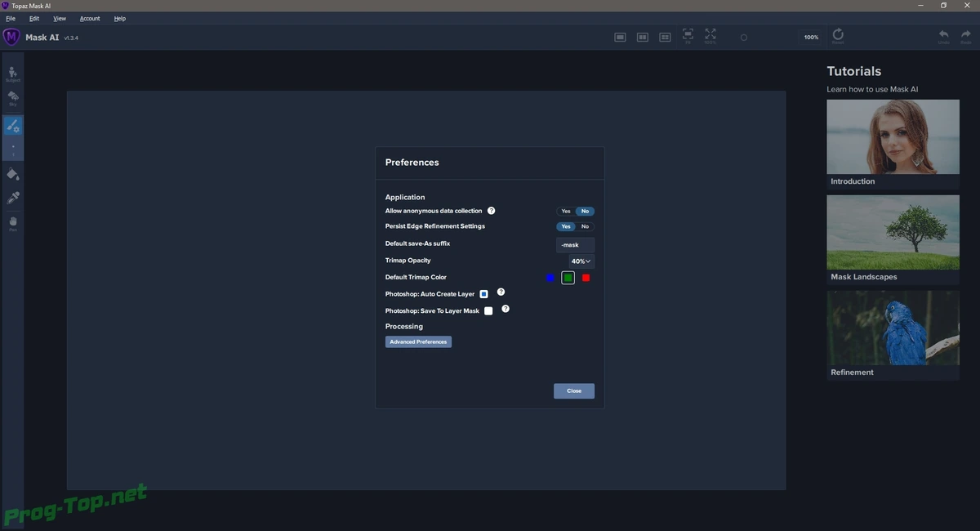980x531 pixels.
Task: Click the Trimap Opacity label
Action: point(408,261)
